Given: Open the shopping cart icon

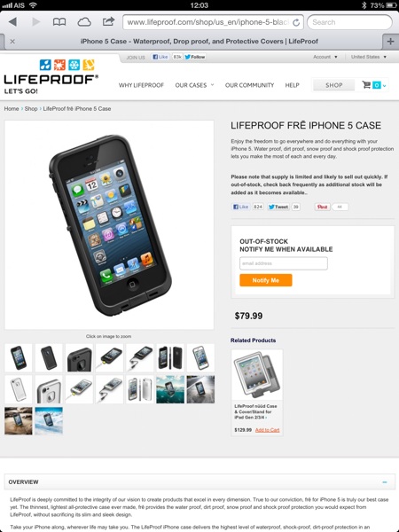Looking at the screenshot, I should (x=366, y=84).
